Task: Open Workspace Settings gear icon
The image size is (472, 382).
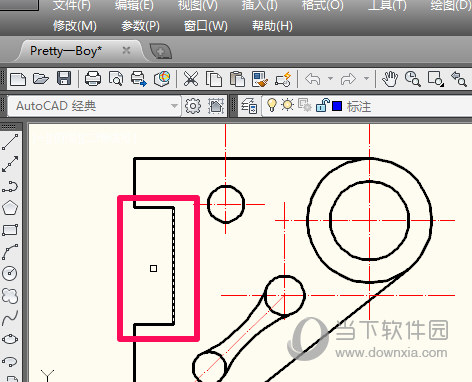Action: [x=193, y=106]
